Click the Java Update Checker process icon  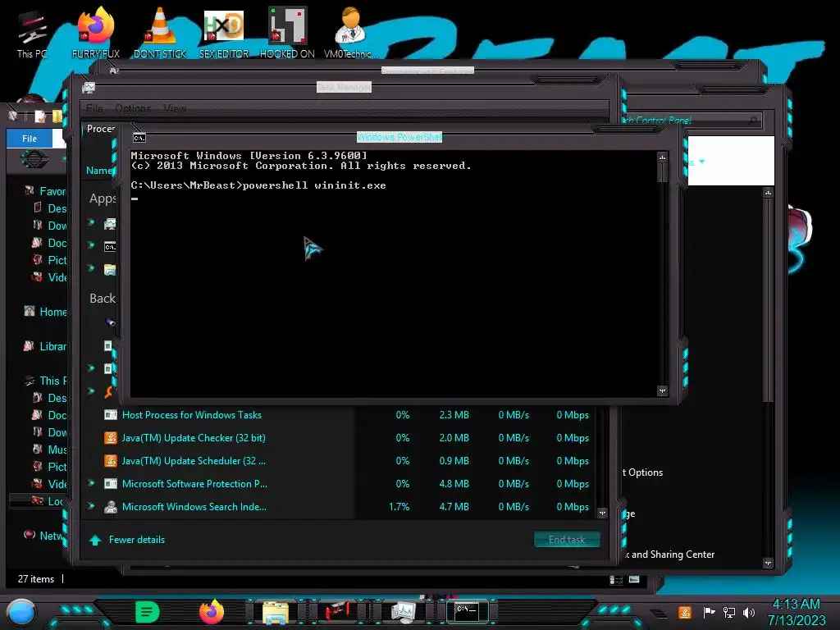(x=111, y=438)
